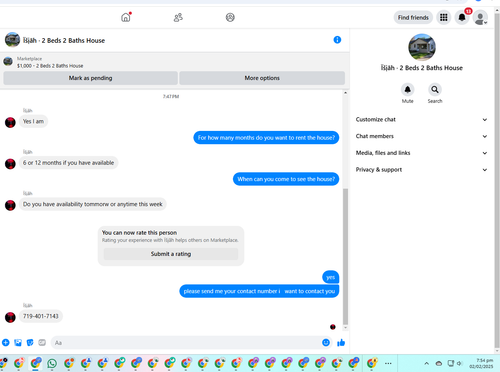Select the 'Do you have availability' message
This screenshot has width=500, height=372.
(x=93, y=204)
